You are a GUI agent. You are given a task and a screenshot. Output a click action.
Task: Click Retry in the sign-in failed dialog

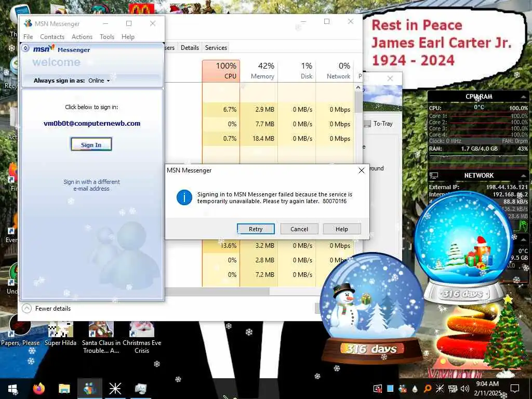[x=256, y=229]
